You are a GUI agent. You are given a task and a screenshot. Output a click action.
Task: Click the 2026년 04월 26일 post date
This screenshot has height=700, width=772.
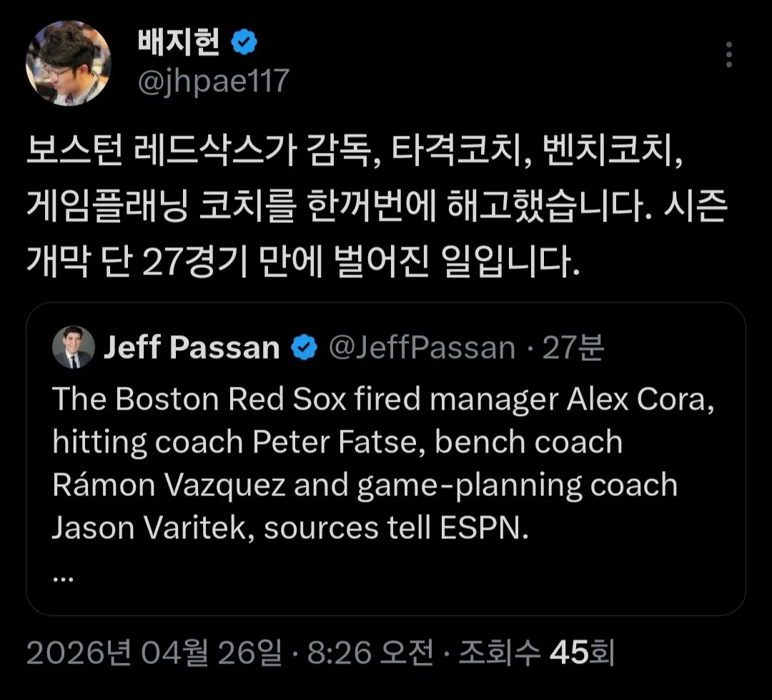pos(154,653)
